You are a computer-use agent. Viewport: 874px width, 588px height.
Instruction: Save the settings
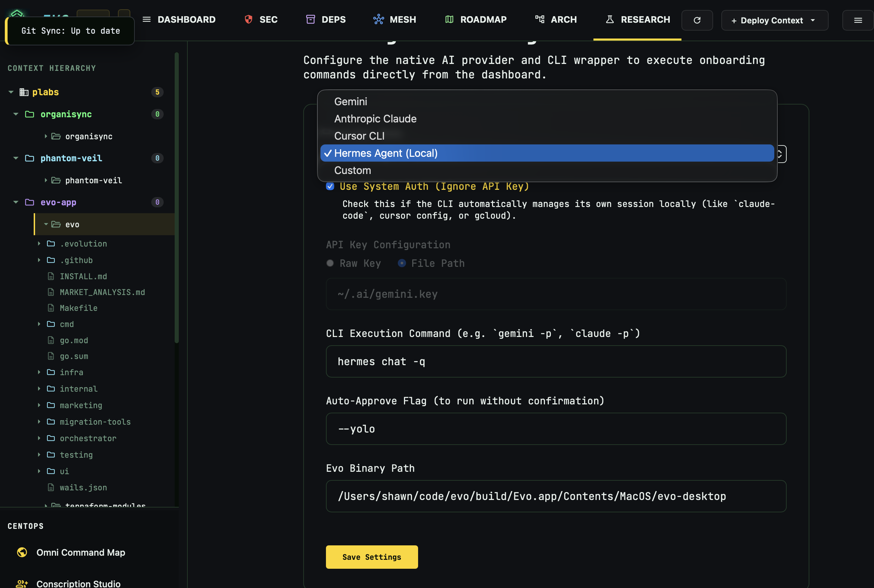click(x=372, y=557)
